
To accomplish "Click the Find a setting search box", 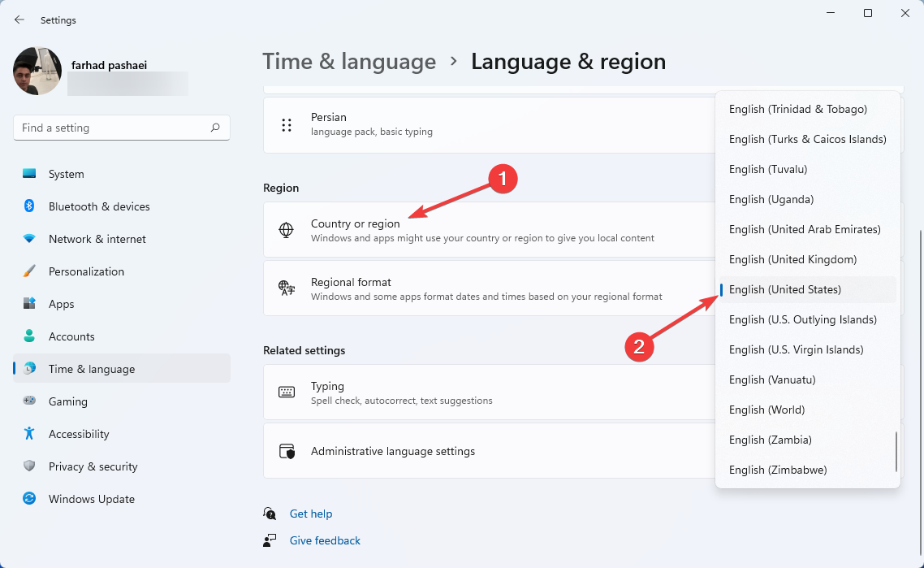I will coord(122,128).
